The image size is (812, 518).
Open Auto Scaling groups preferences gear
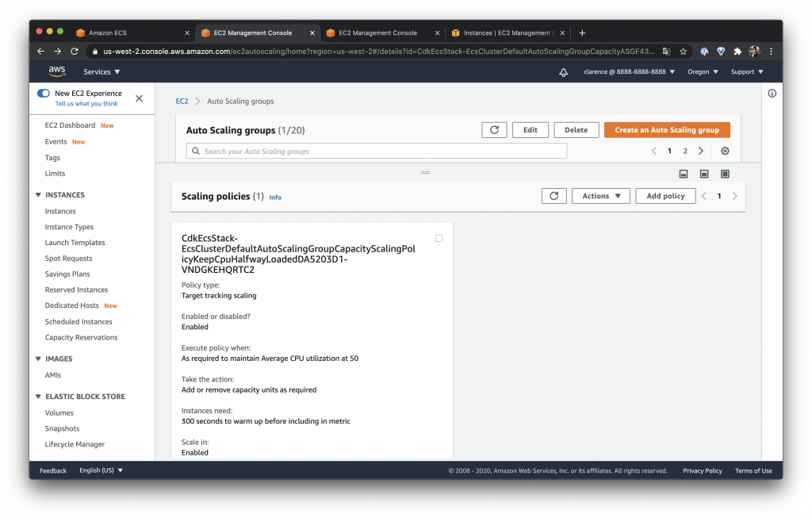tap(725, 151)
